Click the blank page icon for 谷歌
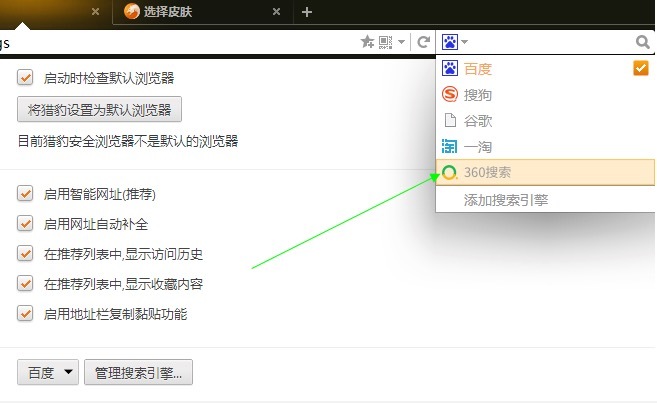 [x=450, y=120]
